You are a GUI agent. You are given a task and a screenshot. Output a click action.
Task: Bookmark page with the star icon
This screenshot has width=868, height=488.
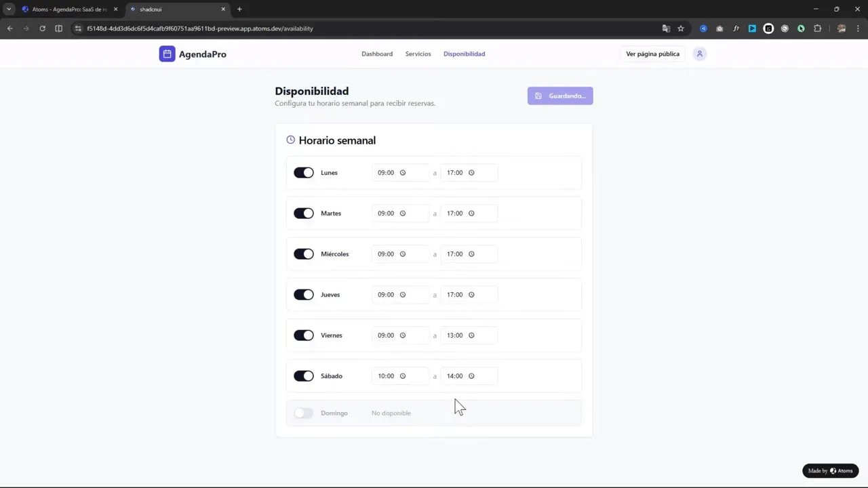681,28
